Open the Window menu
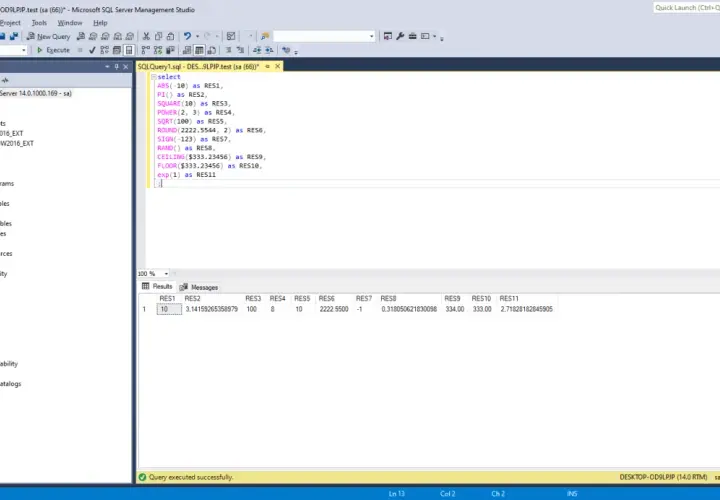This screenshot has height=500, width=720. click(70, 23)
